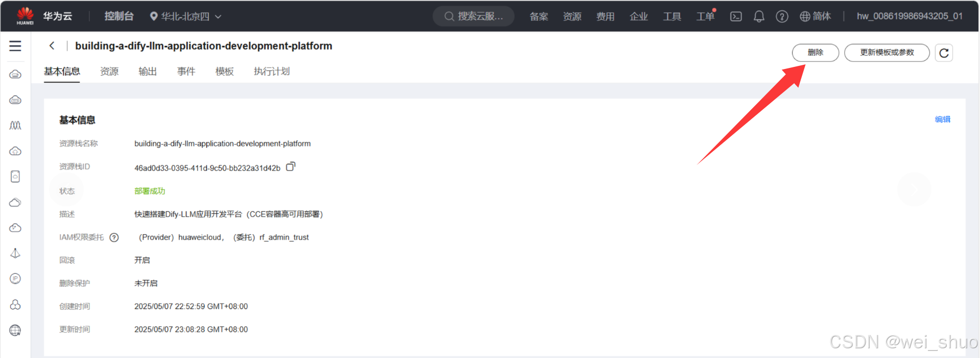Open the CloudShell terminal icon
980x358 pixels.
tap(736, 16)
